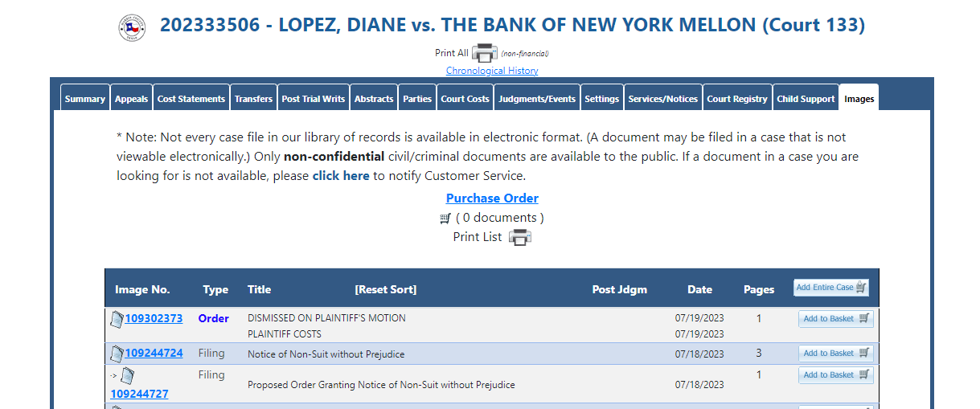Click the 'click here' Customer Service link
980x409 pixels.
click(x=341, y=176)
